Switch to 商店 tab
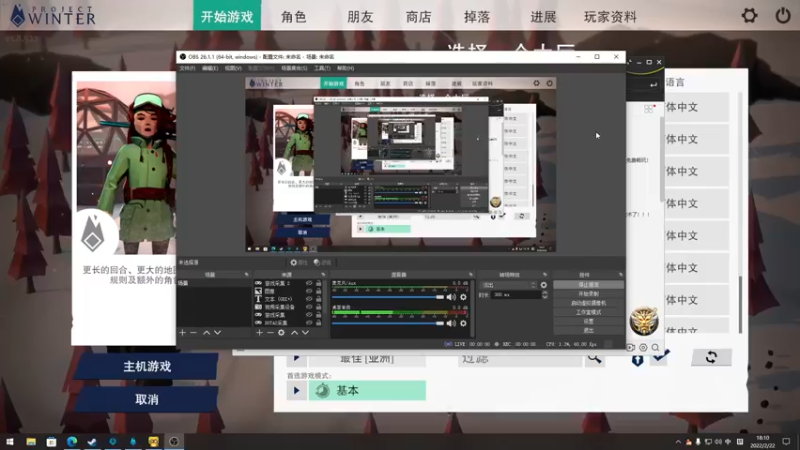 click(418, 17)
